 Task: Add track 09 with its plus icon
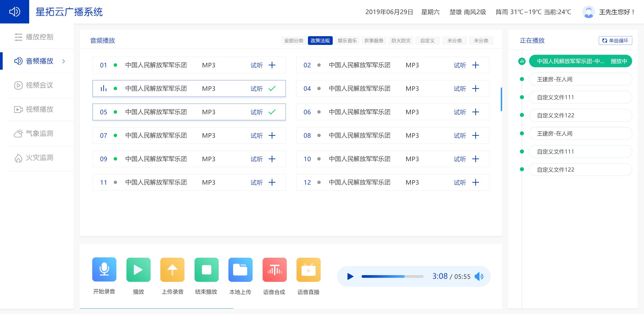(x=272, y=159)
